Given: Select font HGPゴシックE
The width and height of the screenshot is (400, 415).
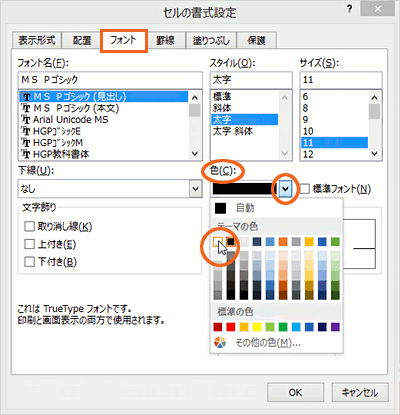Looking at the screenshot, I should 104,131.
